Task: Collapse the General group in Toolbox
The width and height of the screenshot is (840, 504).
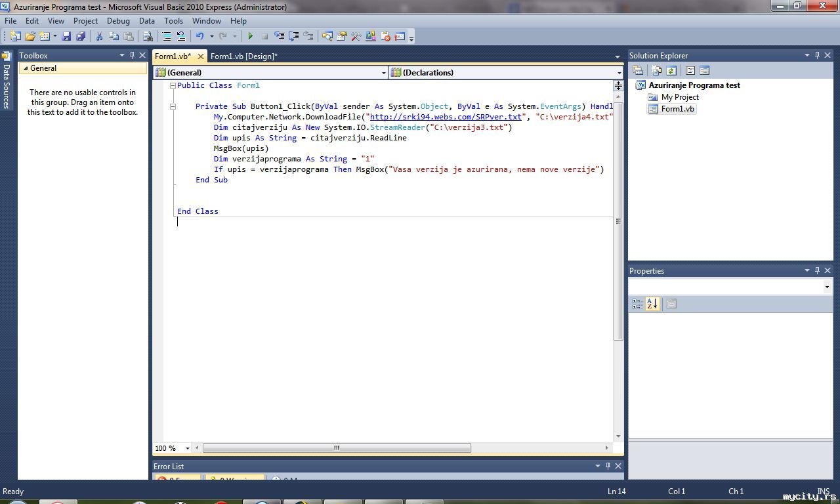Action: point(26,68)
